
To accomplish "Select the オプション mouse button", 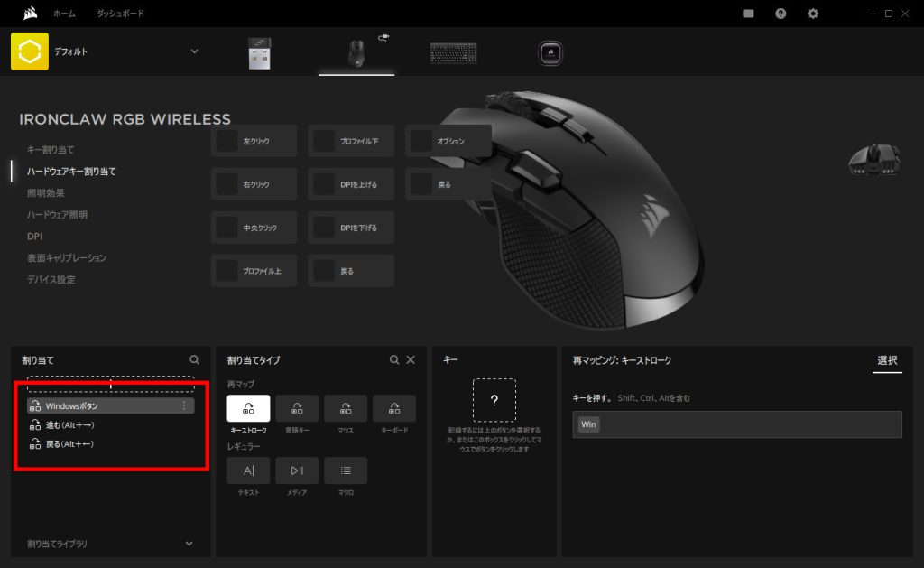I will pyautogui.click(x=448, y=141).
